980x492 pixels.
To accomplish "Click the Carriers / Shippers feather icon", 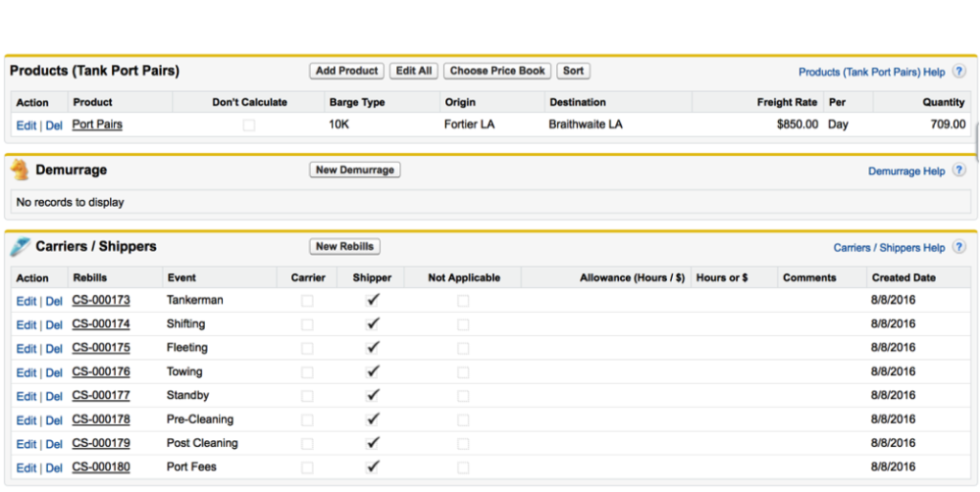I will tap(20, 247).
